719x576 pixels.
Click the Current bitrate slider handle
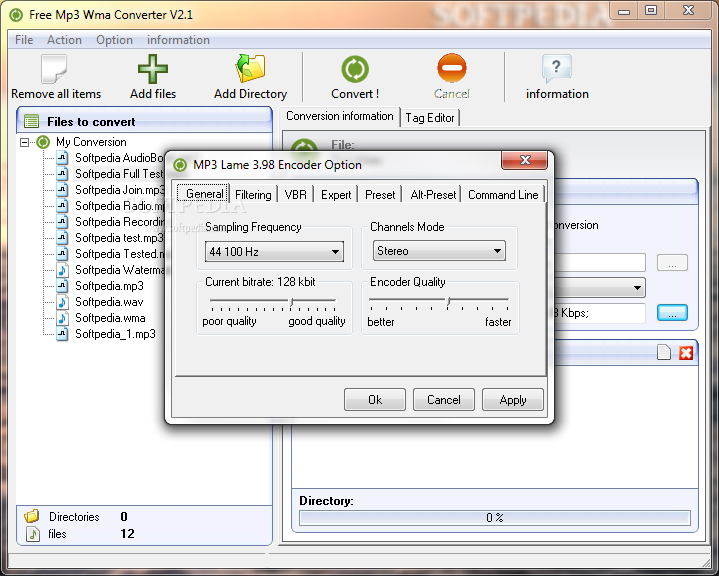pyautogui.click(x=292, y=302)
